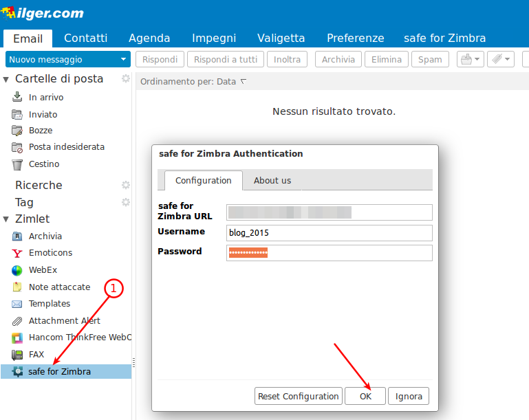The width and height of the screenshot is (529, 420).
Task: Focus the Username field with blog_2015
Action: click(x=330, y=233)
